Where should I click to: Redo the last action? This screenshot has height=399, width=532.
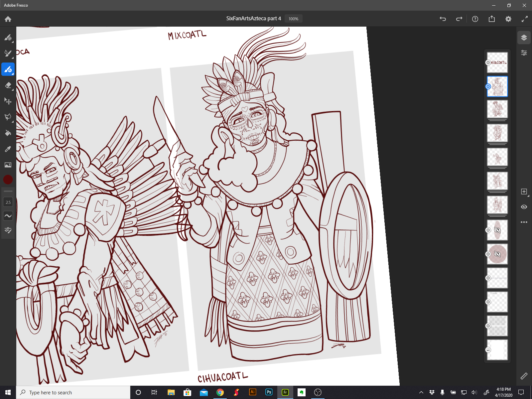click(459, 19)
